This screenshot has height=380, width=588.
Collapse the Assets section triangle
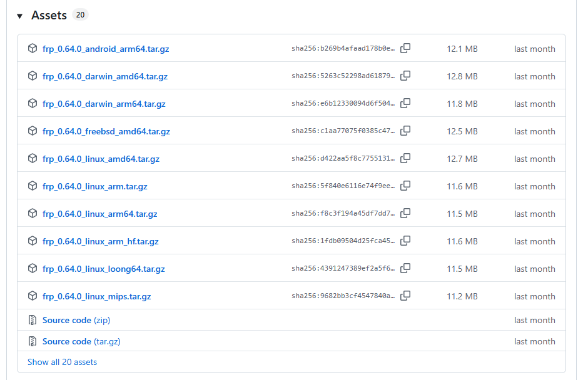pos(20,16)
